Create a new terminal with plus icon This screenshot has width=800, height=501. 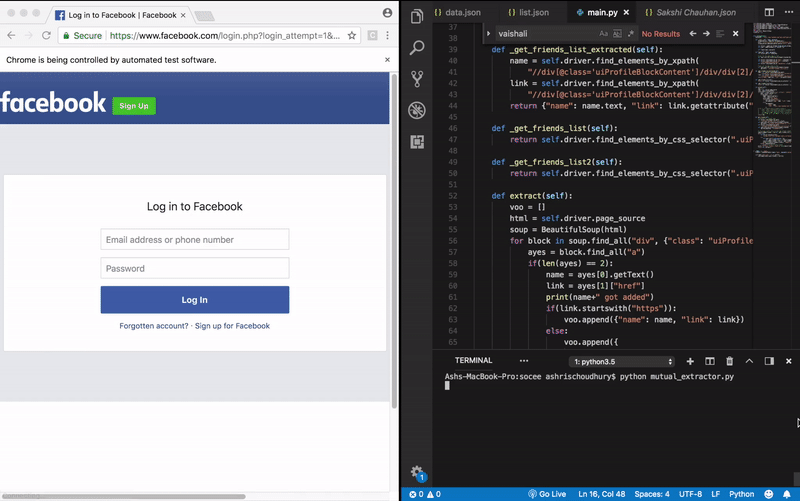click(690, 361)
